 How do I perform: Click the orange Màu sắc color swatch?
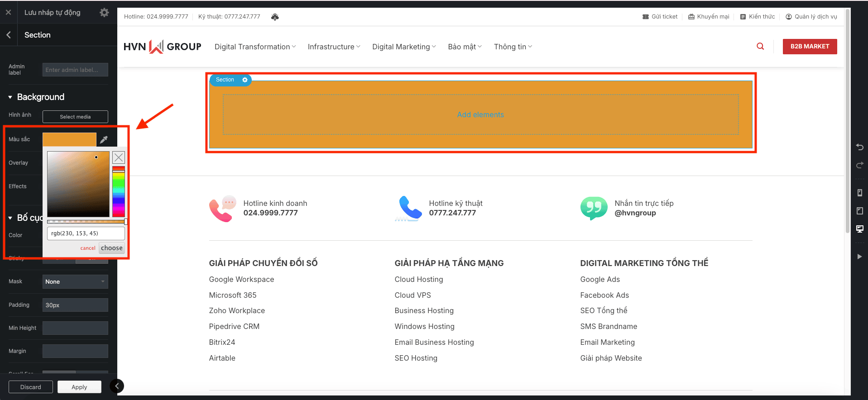[x=69, y=139]
